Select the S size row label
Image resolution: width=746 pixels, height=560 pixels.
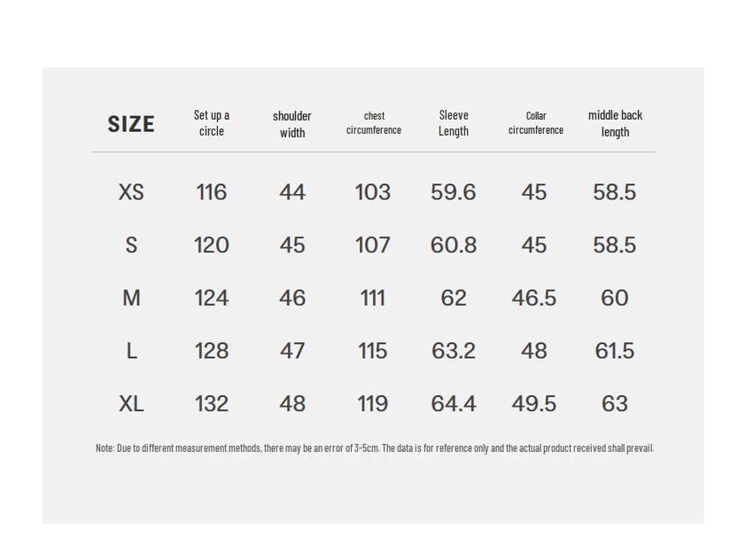pos(131,245)
